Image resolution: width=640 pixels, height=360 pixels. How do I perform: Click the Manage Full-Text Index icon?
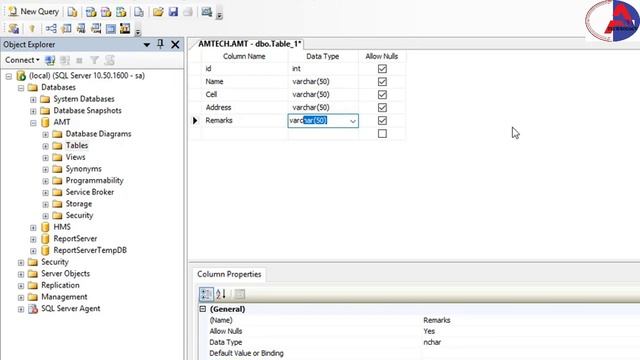coord(81,29)
